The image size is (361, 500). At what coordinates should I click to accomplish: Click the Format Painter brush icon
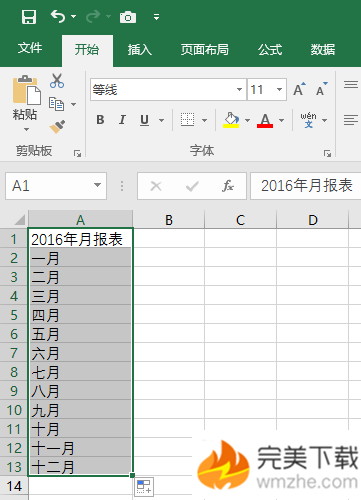pos(57,127)
